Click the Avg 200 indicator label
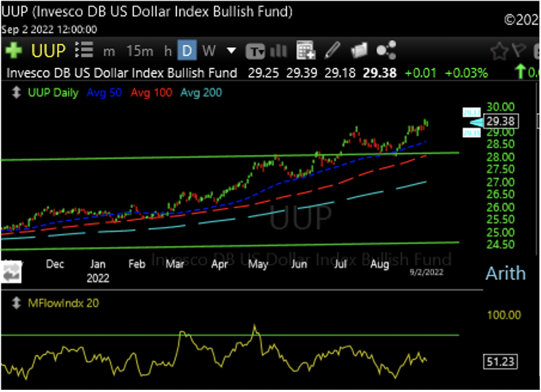 click(201, 93)
